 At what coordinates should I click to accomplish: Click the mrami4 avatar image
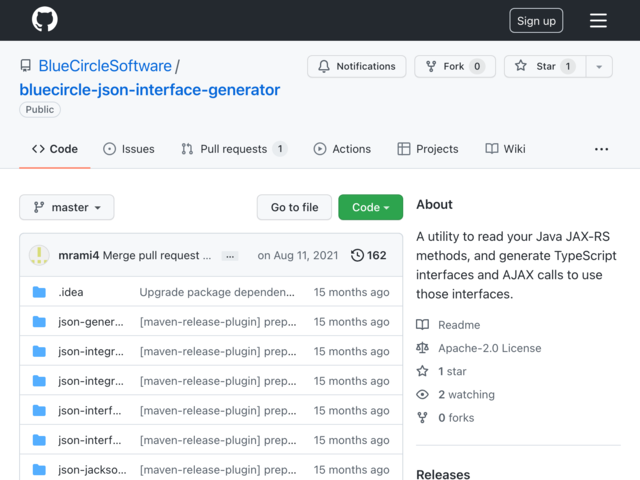coord(40,256)
